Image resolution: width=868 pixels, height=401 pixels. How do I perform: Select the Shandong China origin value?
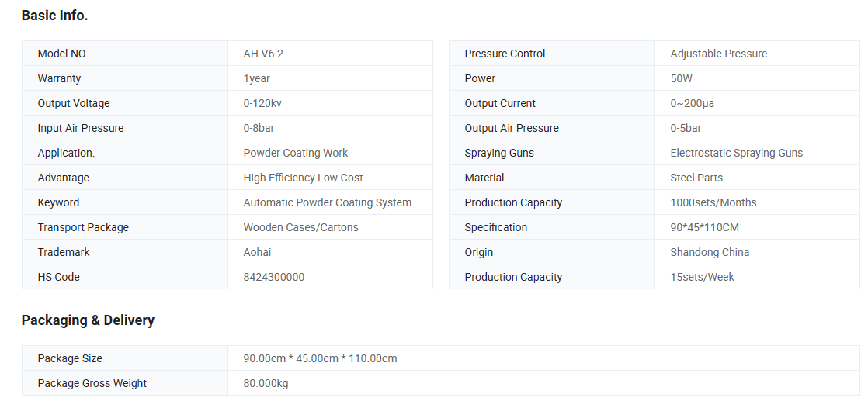(710, 252)
